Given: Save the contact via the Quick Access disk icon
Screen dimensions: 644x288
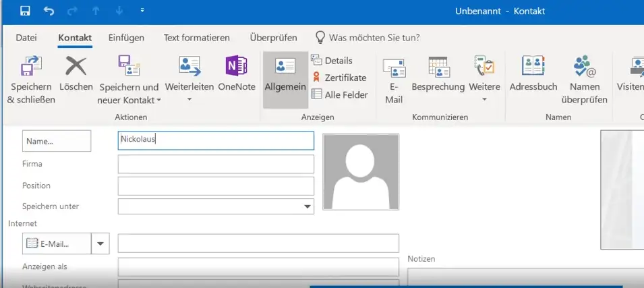Looking at the screenshot, I should point(26,11).
